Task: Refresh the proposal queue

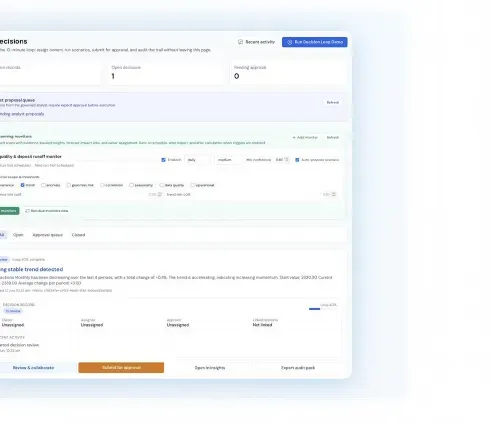Action: point(333,102)
